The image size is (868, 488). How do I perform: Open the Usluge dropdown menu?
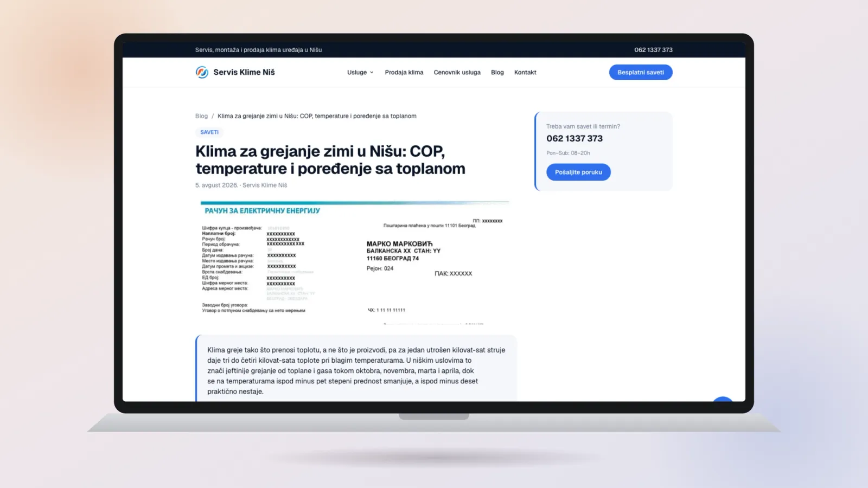click(x=360, y=72)
